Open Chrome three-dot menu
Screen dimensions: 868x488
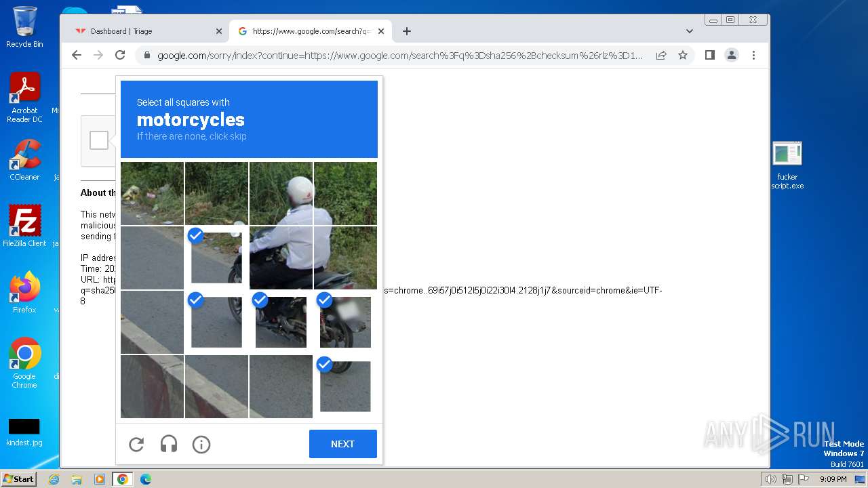coord(753,55)
